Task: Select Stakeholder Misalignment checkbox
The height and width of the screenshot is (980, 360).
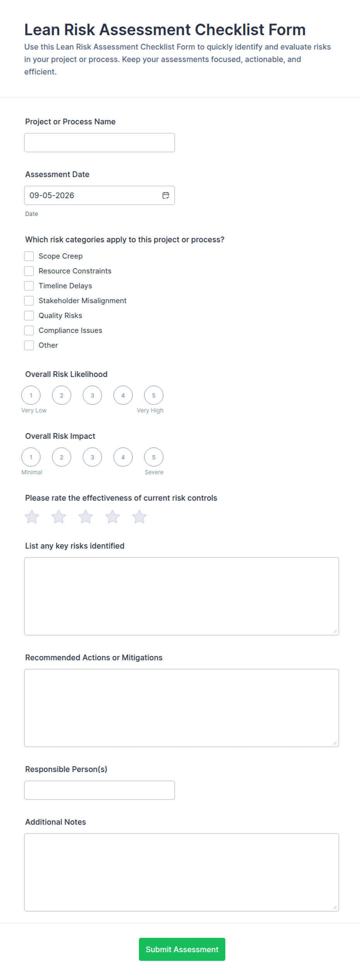Action: (x=29, y=300)
